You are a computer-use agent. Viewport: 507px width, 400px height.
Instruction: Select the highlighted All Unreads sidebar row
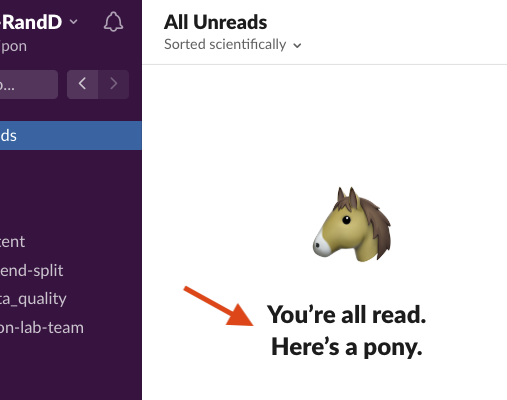pyautogui.click(x=71, y=135)
